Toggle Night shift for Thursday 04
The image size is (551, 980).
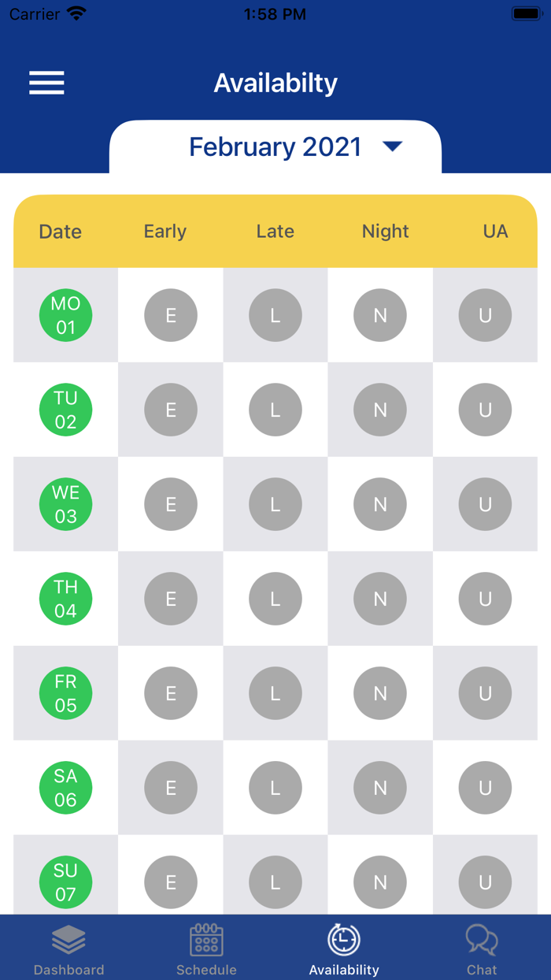pyautogui.click(x=380, y=599)
